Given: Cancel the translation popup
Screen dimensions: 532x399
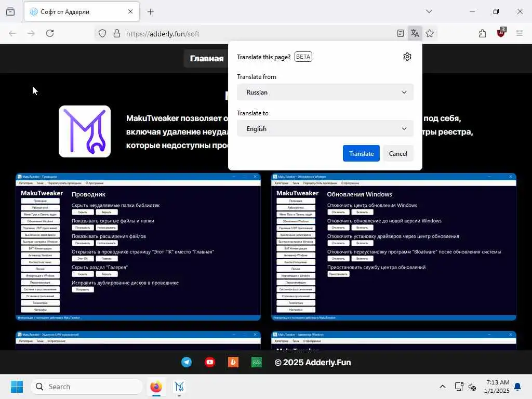Looking at the screenshot, I should [398, 153].
